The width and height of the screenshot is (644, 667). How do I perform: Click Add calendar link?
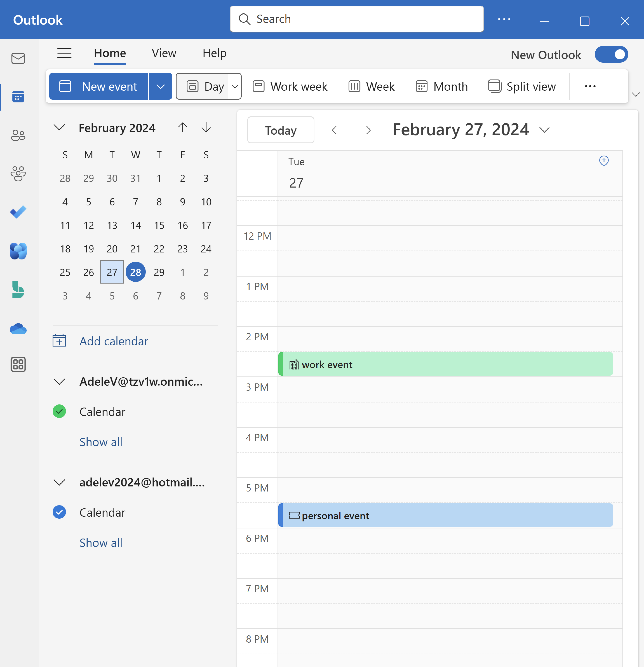[114, 341]
